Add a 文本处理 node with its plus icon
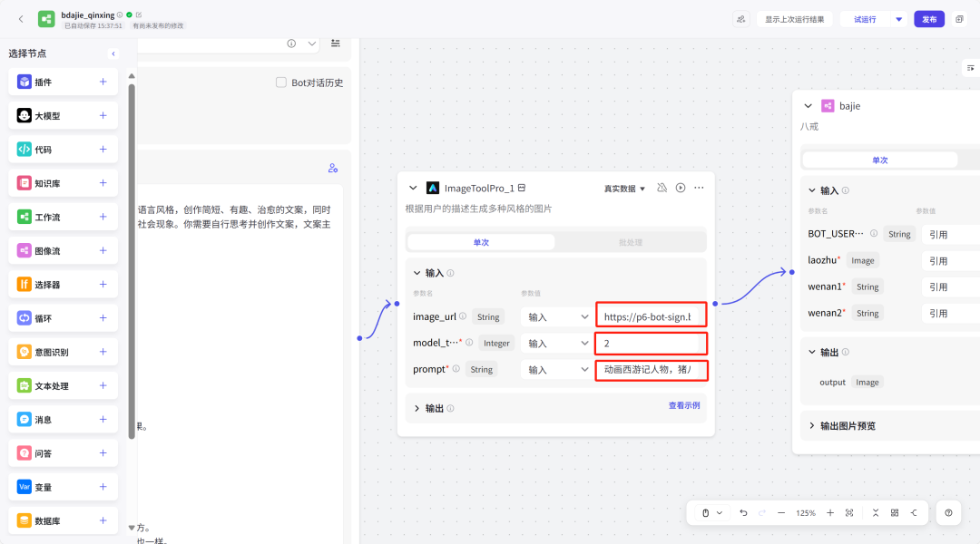980x544 pixels. coord(103,385)
